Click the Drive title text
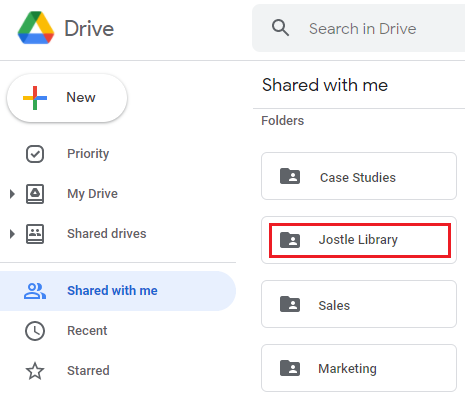 pyautogui.click(x=89, y=28)
